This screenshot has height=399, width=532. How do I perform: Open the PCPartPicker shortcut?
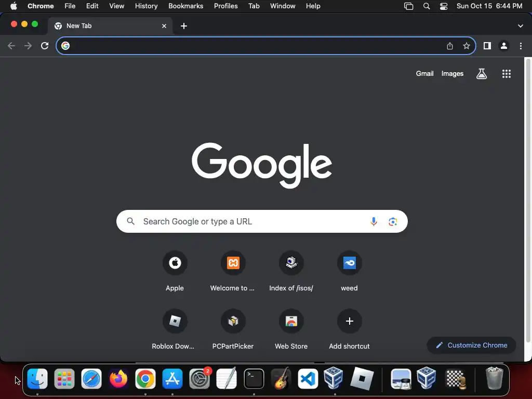coord(233,329)
